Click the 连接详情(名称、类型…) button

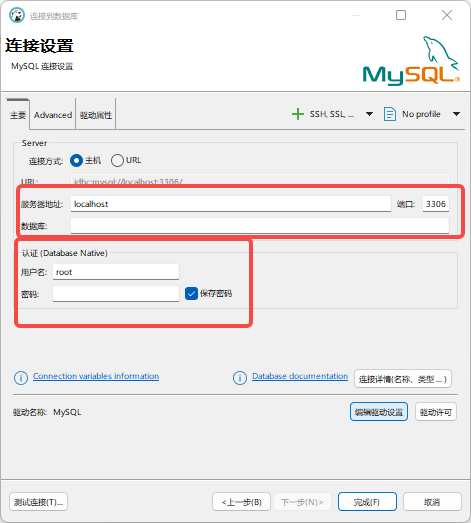(403, 379)
